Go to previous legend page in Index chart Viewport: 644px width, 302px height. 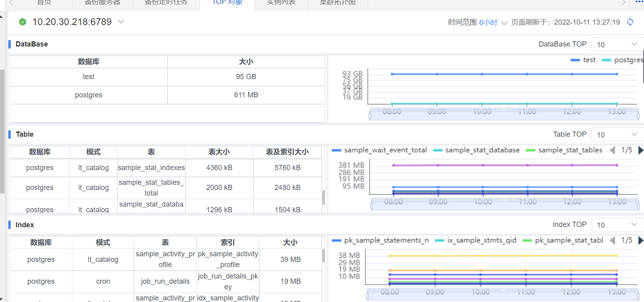[x=612, y=240]
